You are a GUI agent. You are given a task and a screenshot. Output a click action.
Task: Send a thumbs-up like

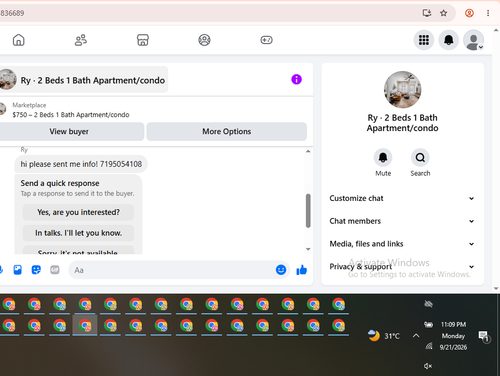(x=302, y=270)
